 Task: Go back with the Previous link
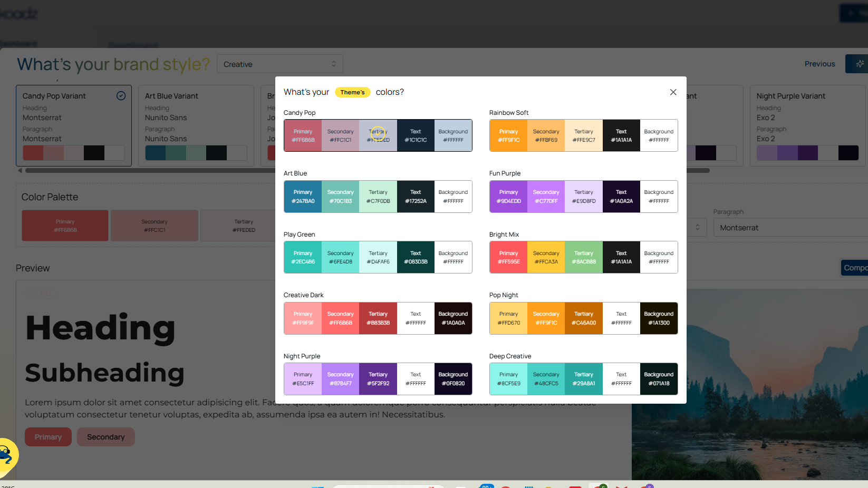tap(819, 64)
